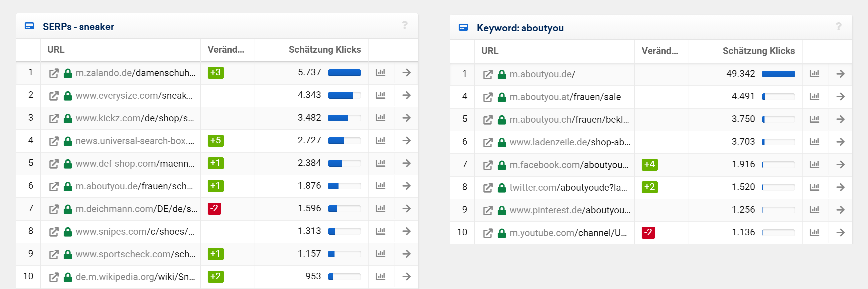This screenshot has height=289, width=868.
Task: Sort by Schätzung Klicks in sneaker table
Action: click(x=324, y=50)
